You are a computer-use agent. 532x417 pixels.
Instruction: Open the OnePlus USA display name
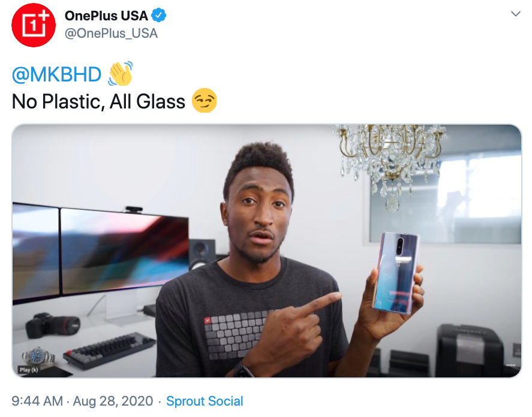[106, 16]
